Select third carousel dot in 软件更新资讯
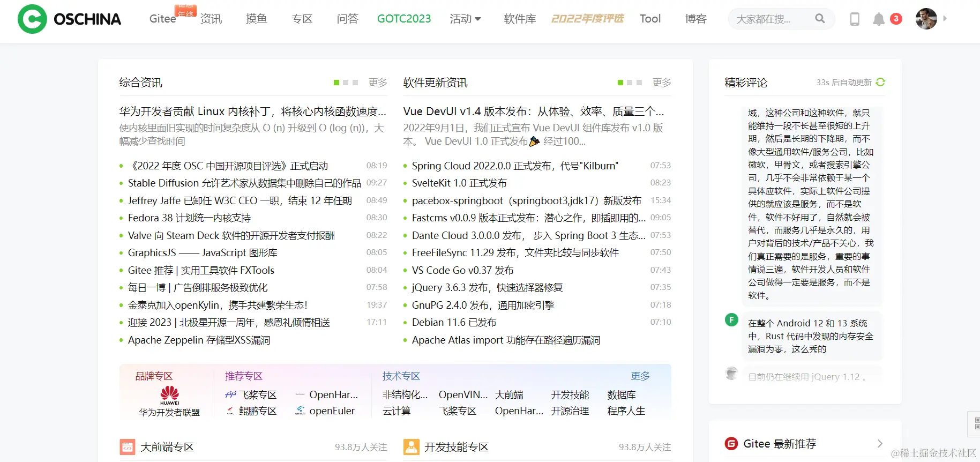This screenshot has height=462, width=980. coord(639,83)
